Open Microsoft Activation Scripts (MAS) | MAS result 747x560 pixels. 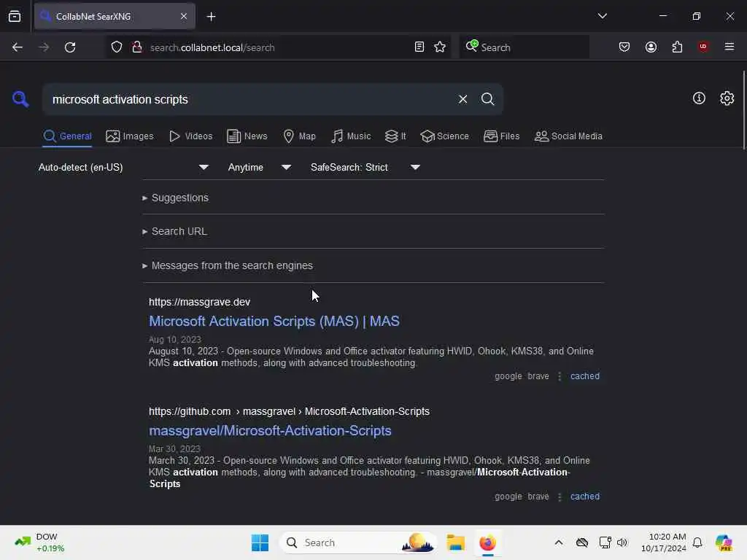point(274,321)
